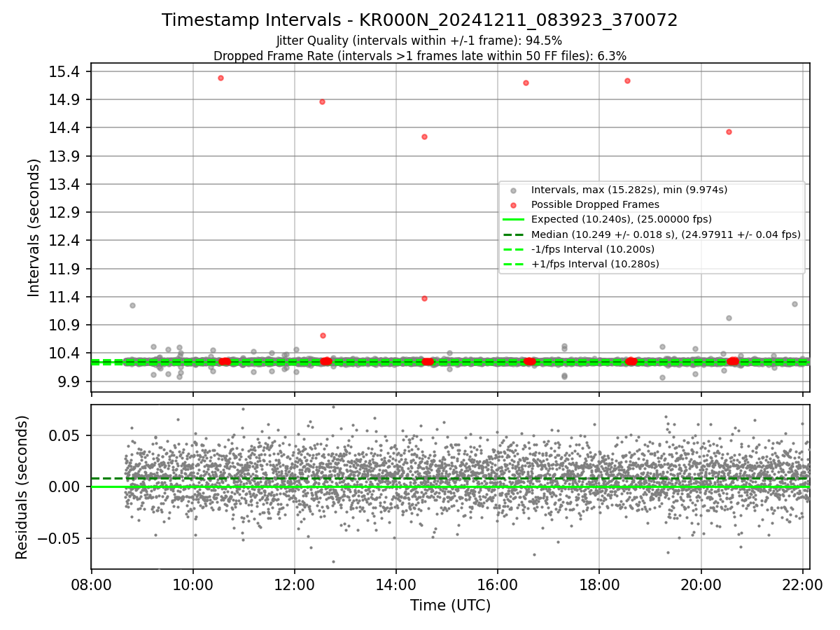
Task: Click the red marker icon beside 'Possible Dropped Frames'
Action: point(514,205)
